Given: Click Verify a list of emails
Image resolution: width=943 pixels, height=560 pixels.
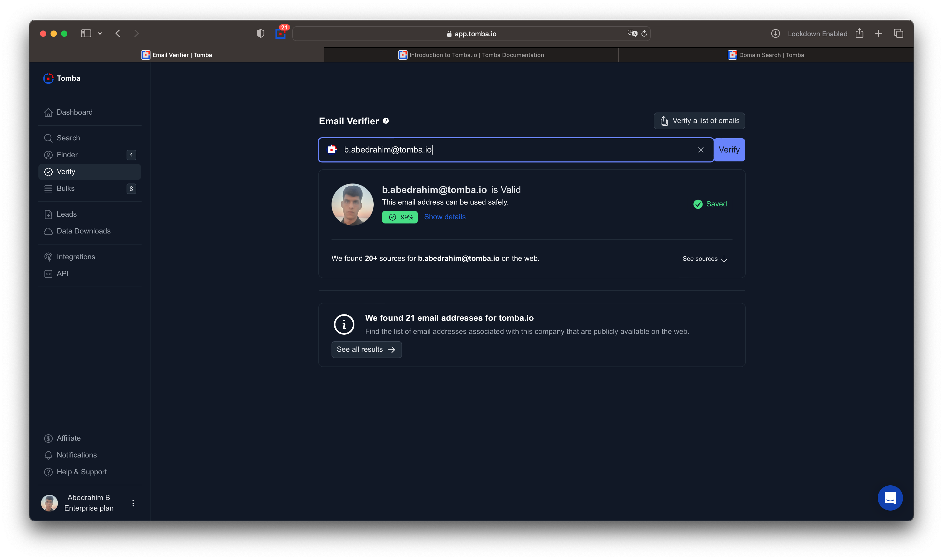Looking at the screenshot, I should click(699, 121).
